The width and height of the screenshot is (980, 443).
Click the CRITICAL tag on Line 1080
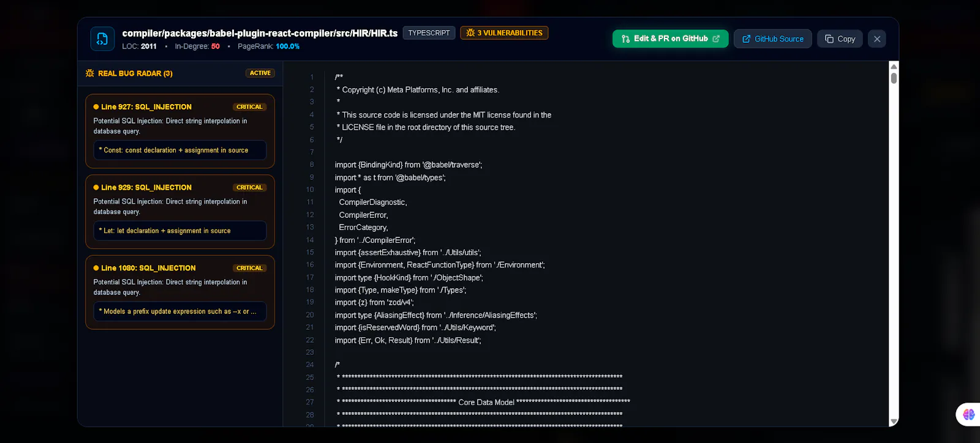click(x=249, y=268)
